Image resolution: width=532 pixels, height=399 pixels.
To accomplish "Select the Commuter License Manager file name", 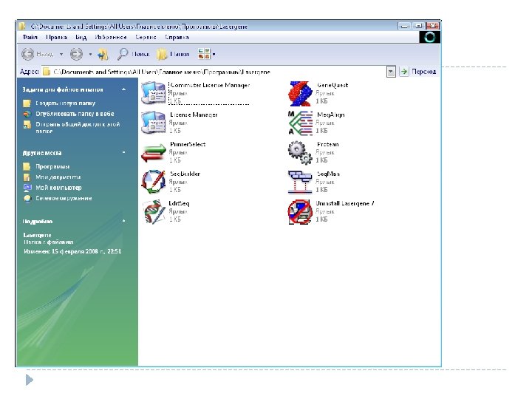I will point(210,85).
